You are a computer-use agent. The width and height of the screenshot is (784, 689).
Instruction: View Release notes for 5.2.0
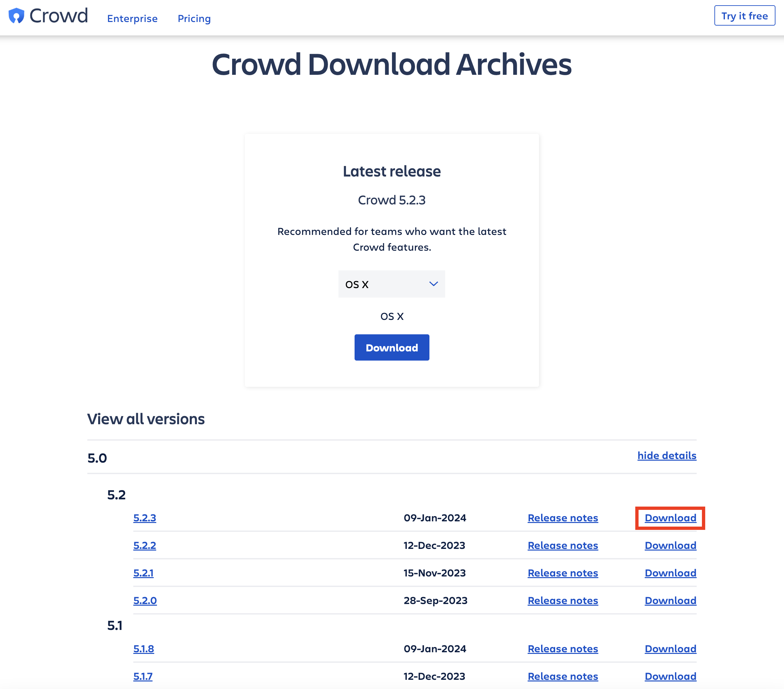tap(563, 601)
